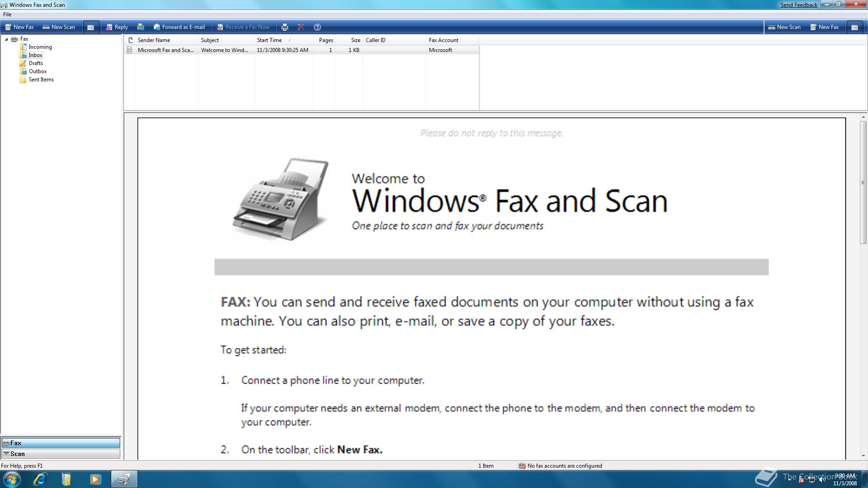Screen dimensions: 868x488
Task: Switch to the Fax view tab at bottom
Action: [61, 443]
